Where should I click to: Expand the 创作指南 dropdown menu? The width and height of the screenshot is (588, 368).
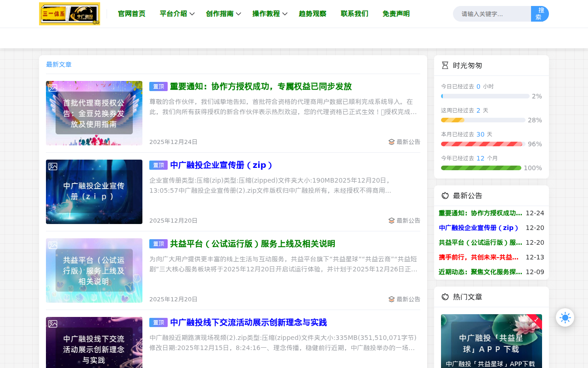click(x=220, y=13)
